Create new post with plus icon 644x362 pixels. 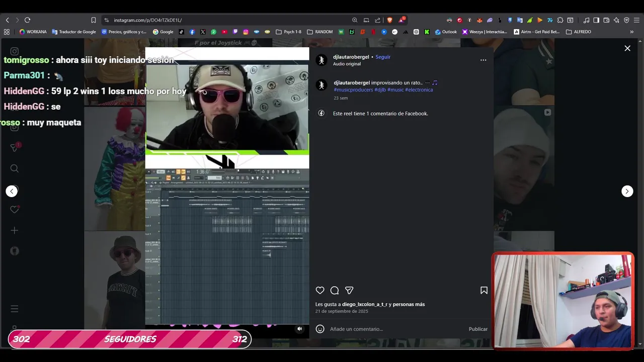(x=15, y=230)
